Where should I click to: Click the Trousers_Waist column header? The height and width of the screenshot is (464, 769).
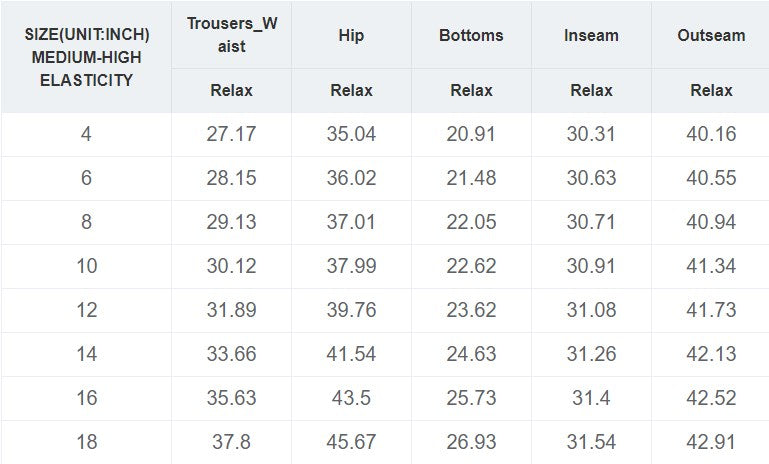pos(232,35)
